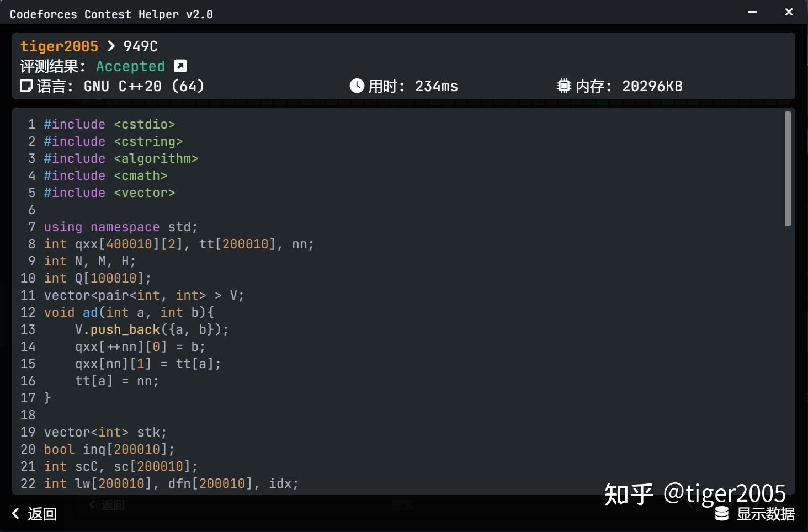Image resolution: width=808 pixels, height=532 pixels.
Task: Click the language value GNU C++20 (64)
Action: (x=144, y=86)
